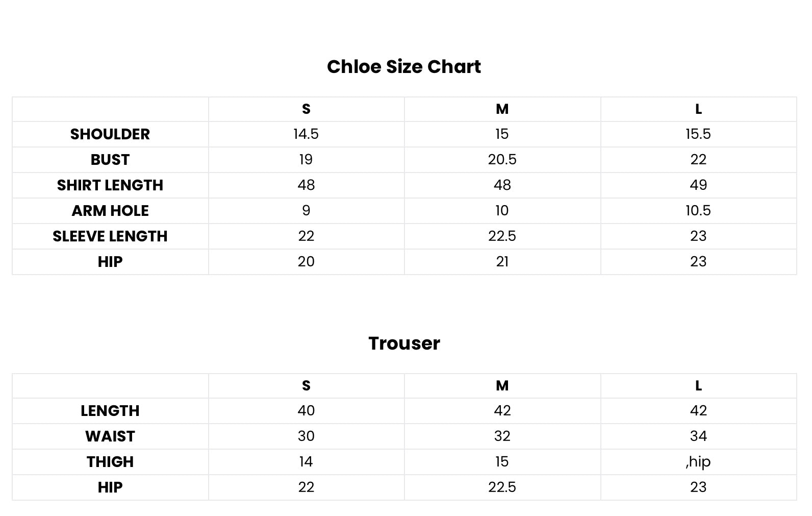
Task: Select the BUST row label
Action: [x=110, y=160]
